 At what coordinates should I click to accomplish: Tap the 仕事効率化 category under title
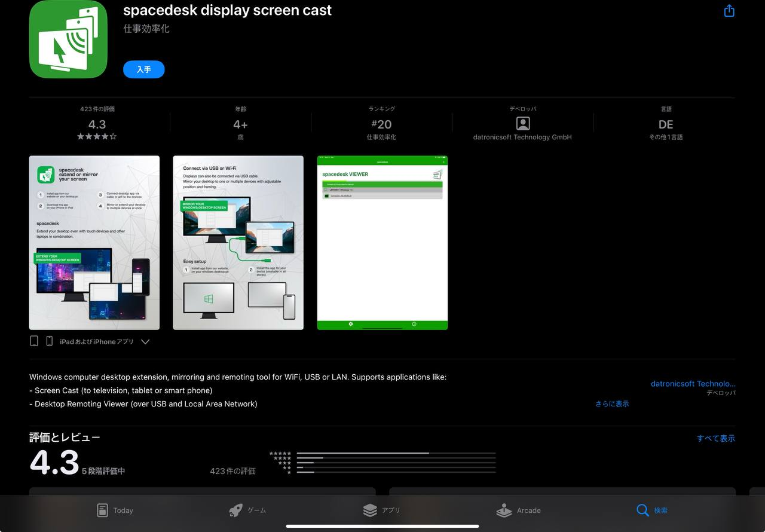pyautogui.click(x=146, y=29)
